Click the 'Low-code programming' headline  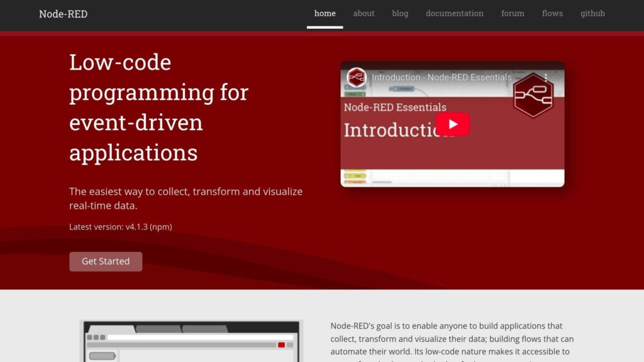(x=159, y=107)
